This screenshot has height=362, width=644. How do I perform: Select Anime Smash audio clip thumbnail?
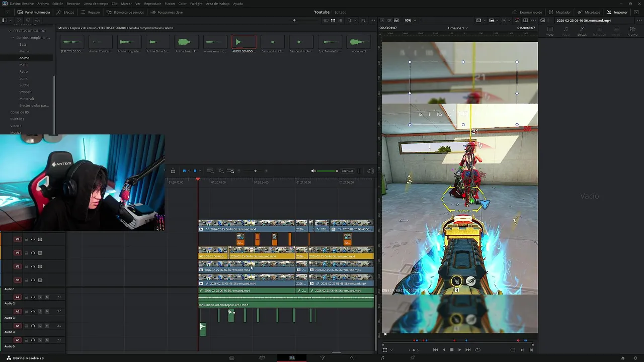click(186, 42)
